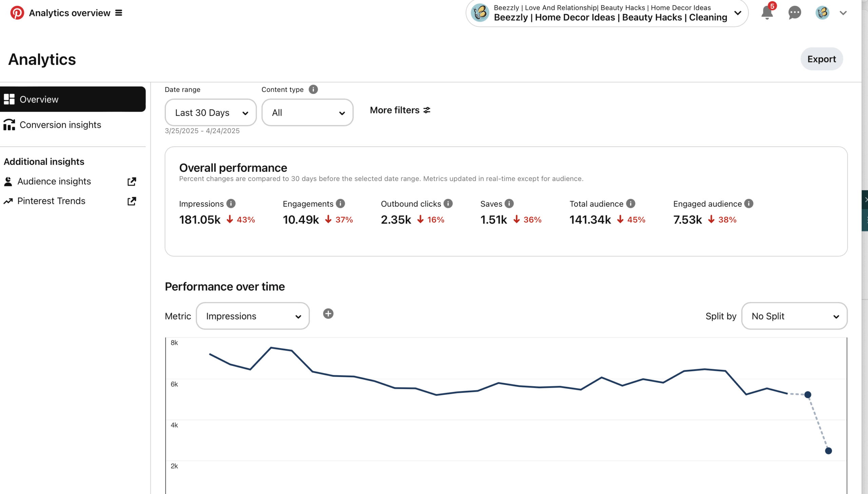Click the Engagements value 10.49k
Viewport: 868px width, 494px height.
tap(301, 220)
